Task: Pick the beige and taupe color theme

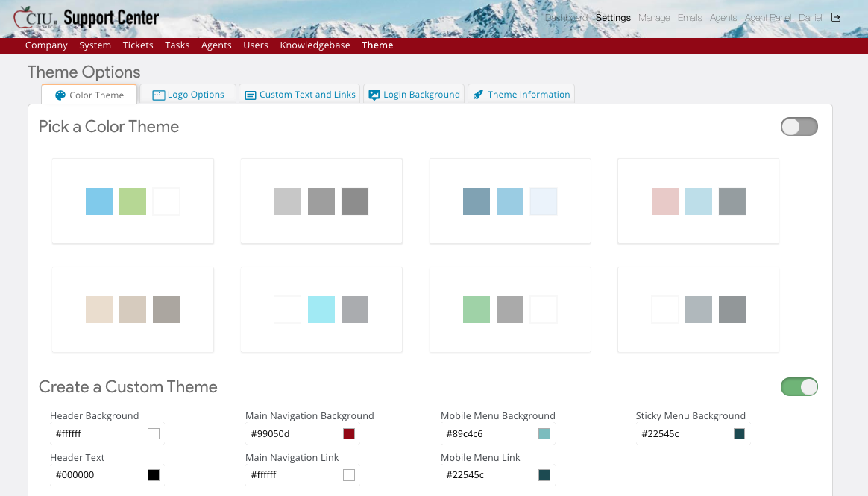Action: pyautogui.click(x=133, y=310)
